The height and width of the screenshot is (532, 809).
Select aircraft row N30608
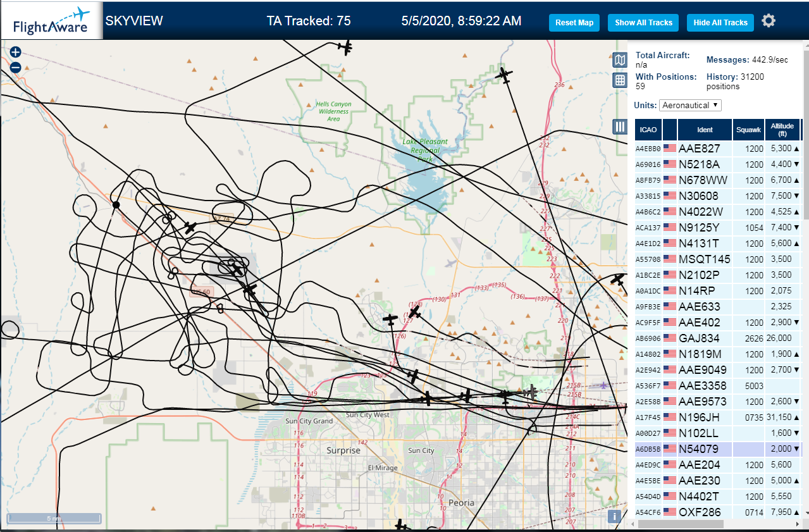pyautogui.click(x=718, y=196)
